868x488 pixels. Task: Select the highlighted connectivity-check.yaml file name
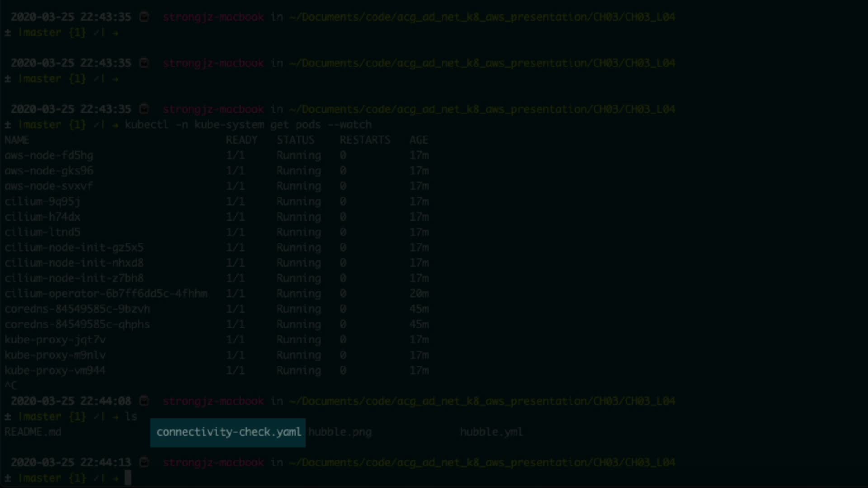228,432
